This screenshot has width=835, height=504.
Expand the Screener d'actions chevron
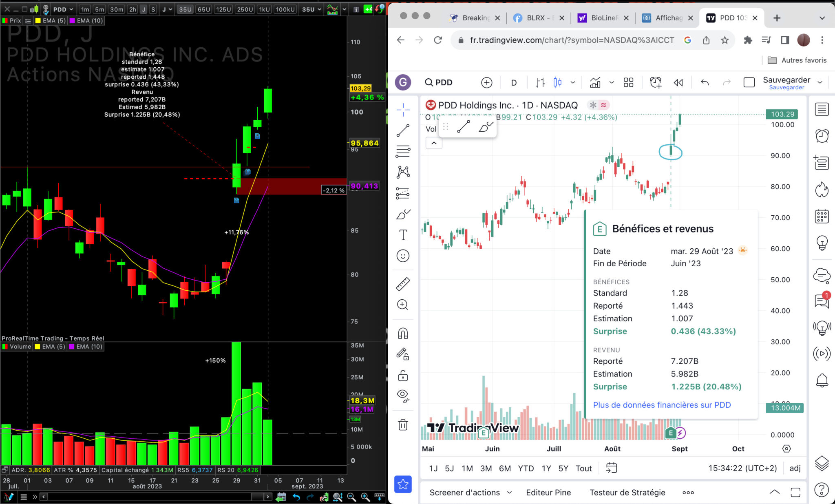(x=509, y=492)
